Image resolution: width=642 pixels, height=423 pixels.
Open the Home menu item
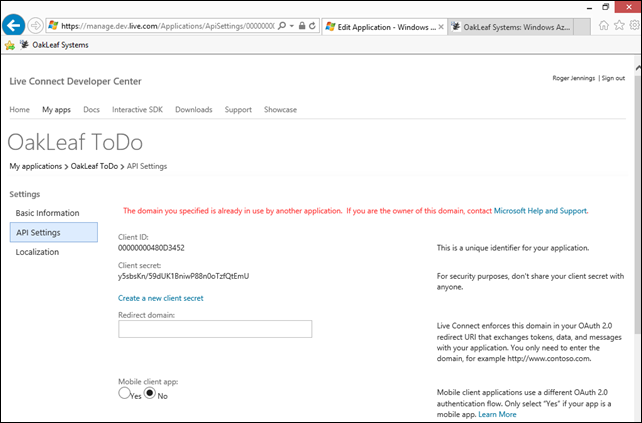click(x=20, y=110)
